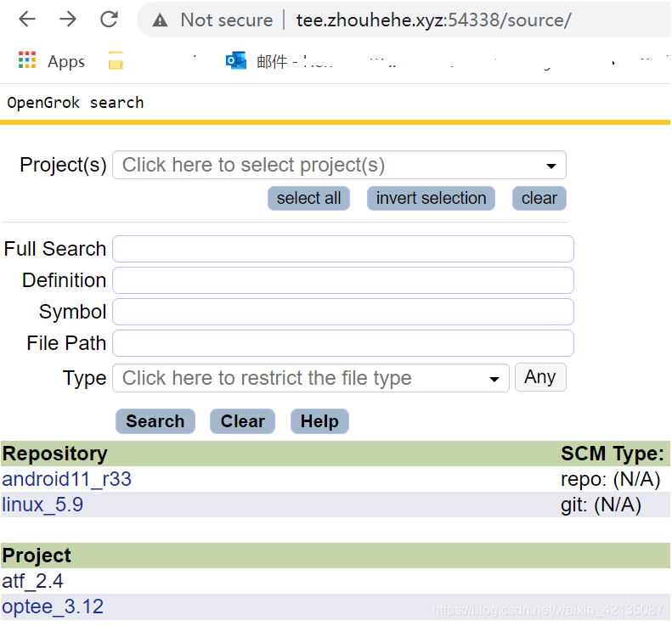This screenshot has width=672, height=626.
Task: Click into the Symbol input field
Action: pyautogui.click(x=343, y=312)
